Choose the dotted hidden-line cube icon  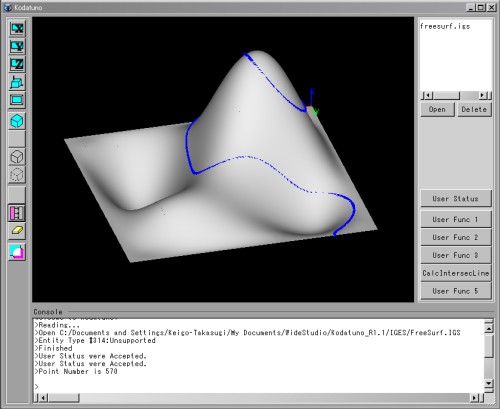[17, 174]
